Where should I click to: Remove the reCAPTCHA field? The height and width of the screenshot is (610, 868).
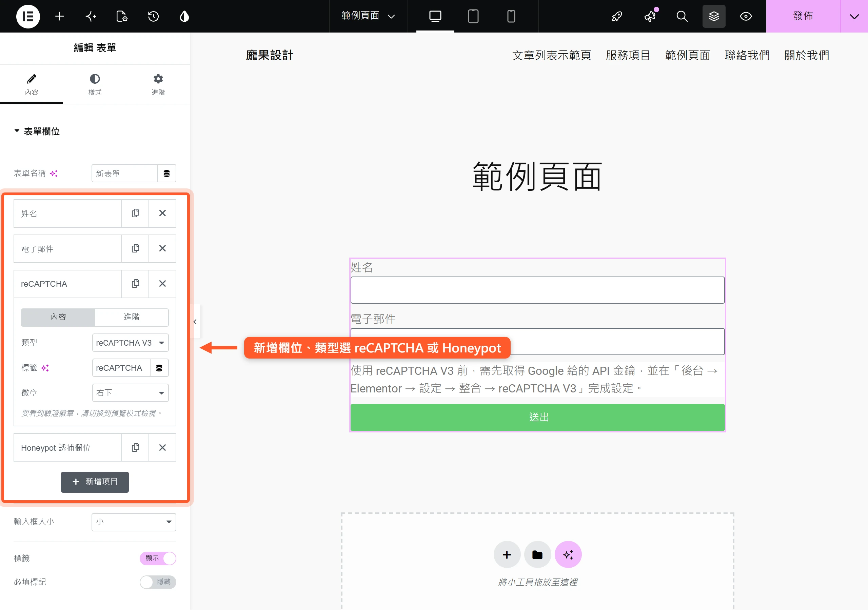pos(162,284)
